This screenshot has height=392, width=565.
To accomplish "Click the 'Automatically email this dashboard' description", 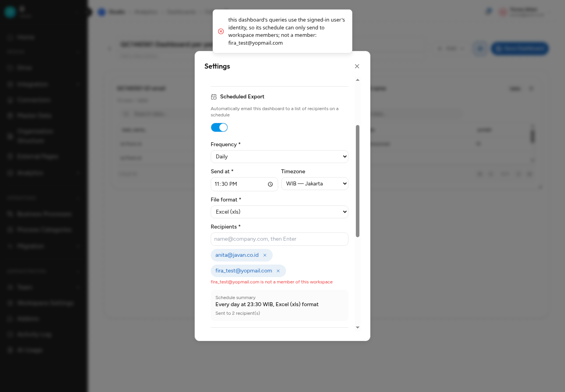I will pyautogui.click(x=275, y=112).
